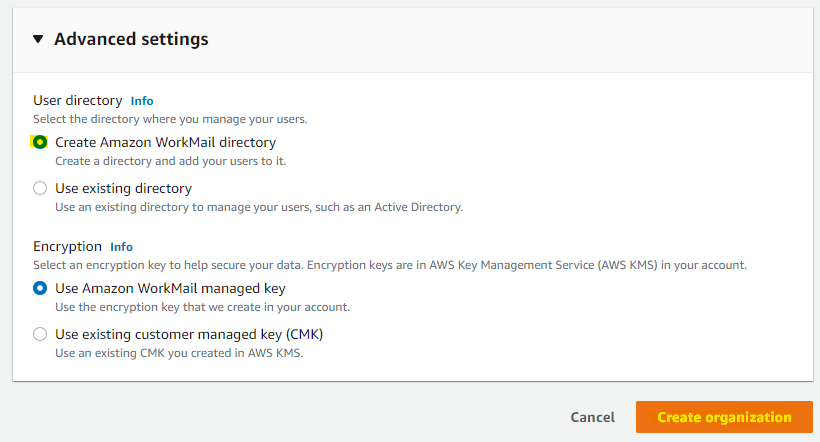Enable the Use existing customer managed key radio
The image size is (820, 442).
click(40, 334)
